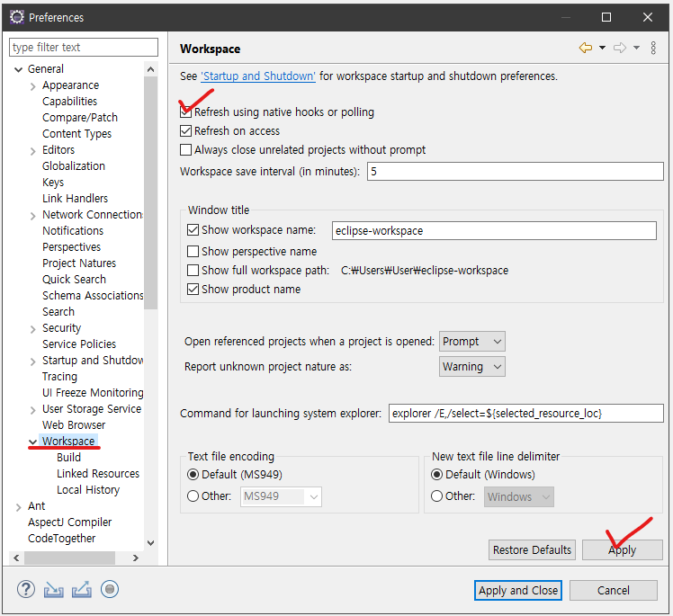Select CodeTogether in the tree

(x=61, y=539)
